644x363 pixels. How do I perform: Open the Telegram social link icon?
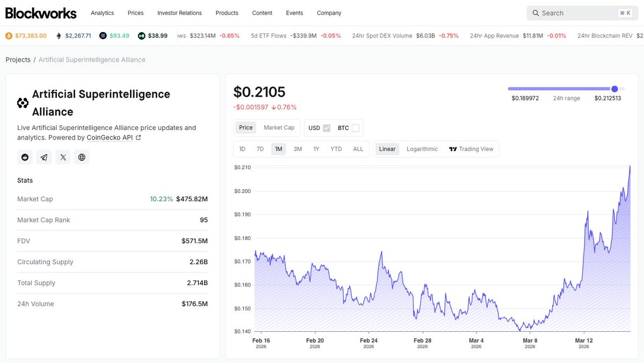click(x=44, y=157)
